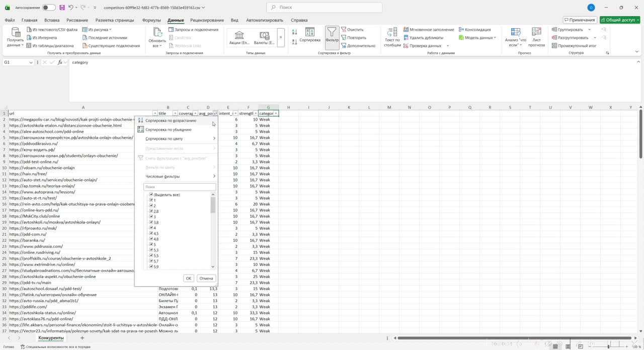Uncheck the '5,9' filter value
Image resolution: width=644 pixels, height=350 pixels.
pyautogui.click(x=151, y=267)
